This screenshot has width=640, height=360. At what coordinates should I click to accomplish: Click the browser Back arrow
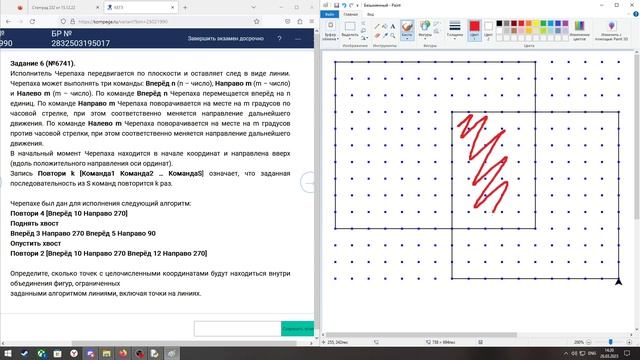8,21
